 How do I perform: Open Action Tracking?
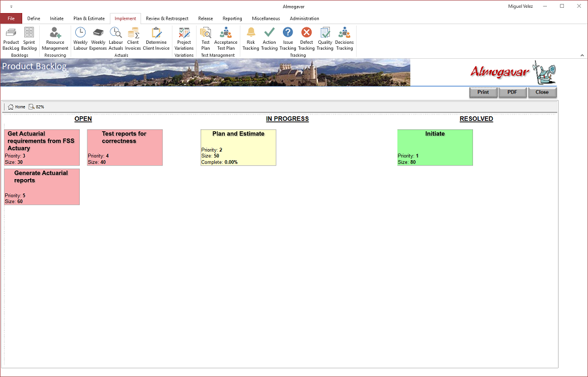point(269,39)
